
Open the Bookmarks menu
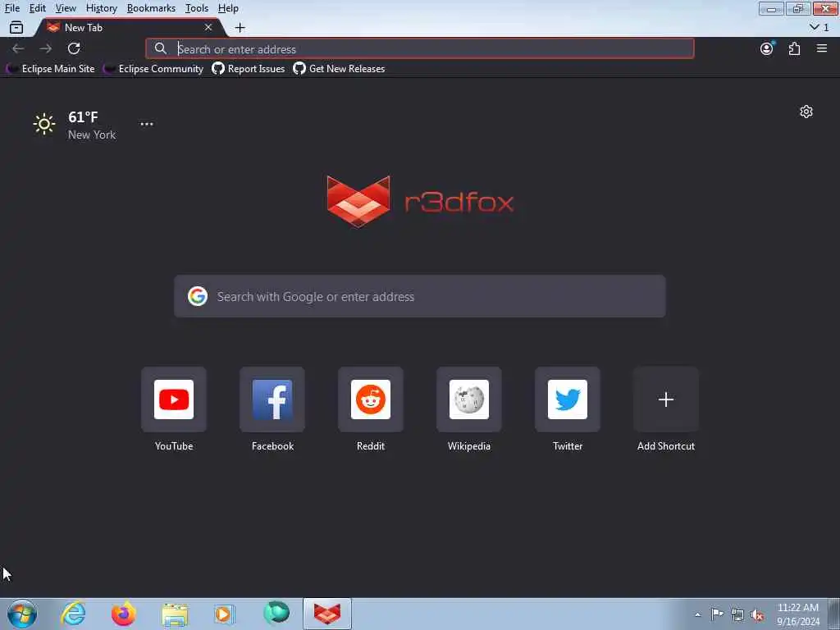(x=151, y=8)
